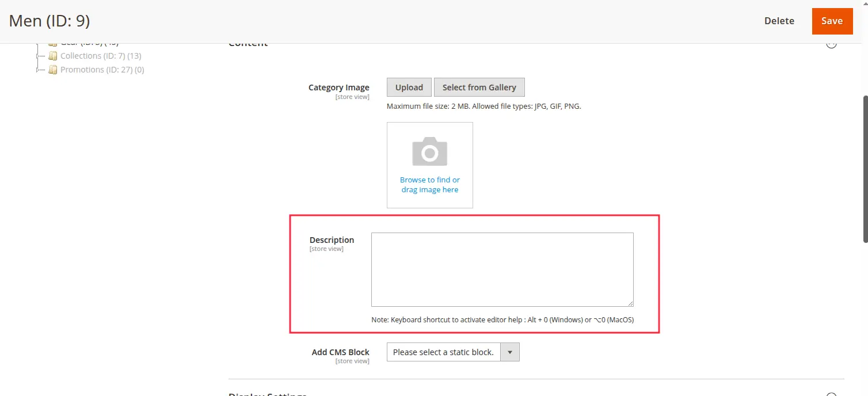Click the 'Men (ID: 9)' page title

(50, 21)
